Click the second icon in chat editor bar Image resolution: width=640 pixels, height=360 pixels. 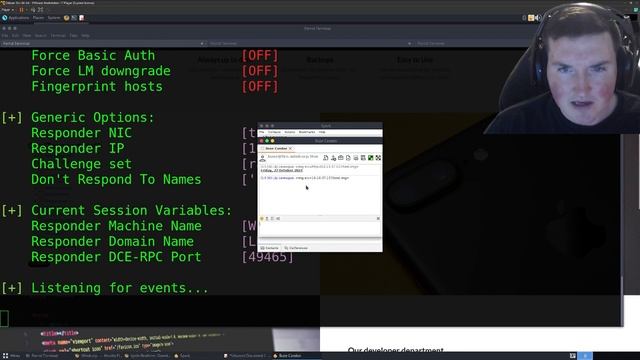267,219
